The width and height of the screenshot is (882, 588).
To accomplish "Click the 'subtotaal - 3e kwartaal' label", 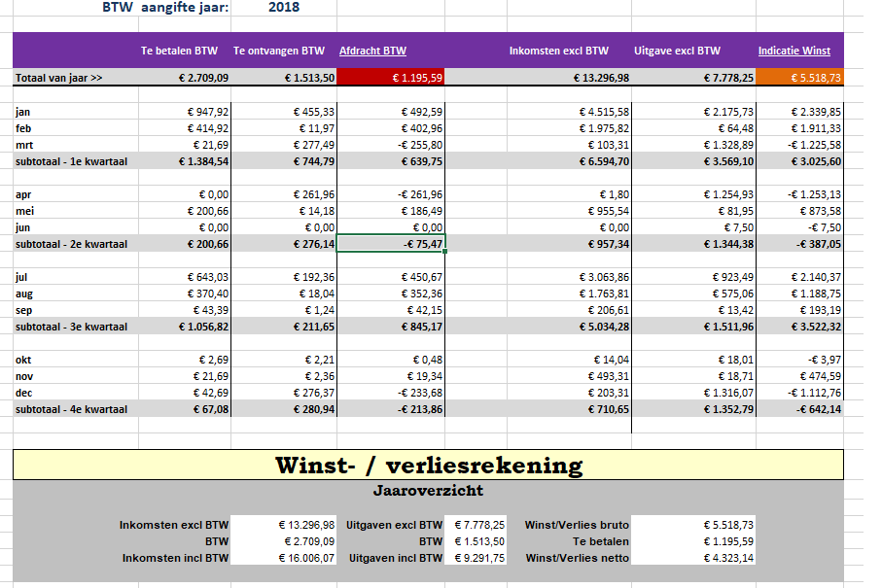I will (x=71, y=327).
